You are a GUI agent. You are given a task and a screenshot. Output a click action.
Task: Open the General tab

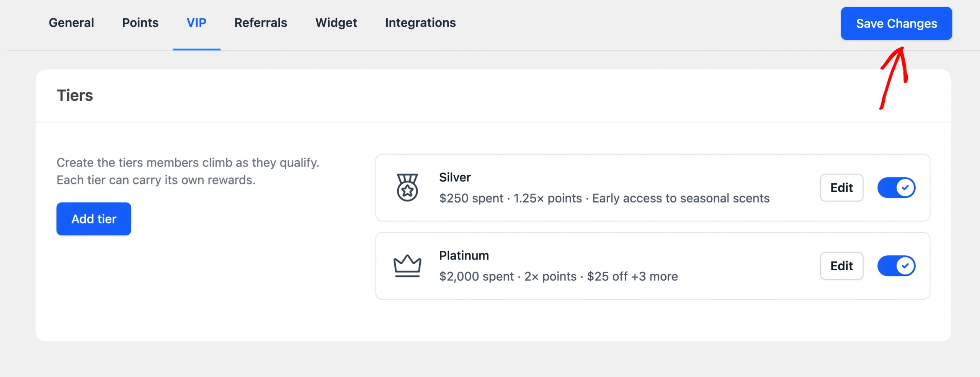(x=71, y=23)
